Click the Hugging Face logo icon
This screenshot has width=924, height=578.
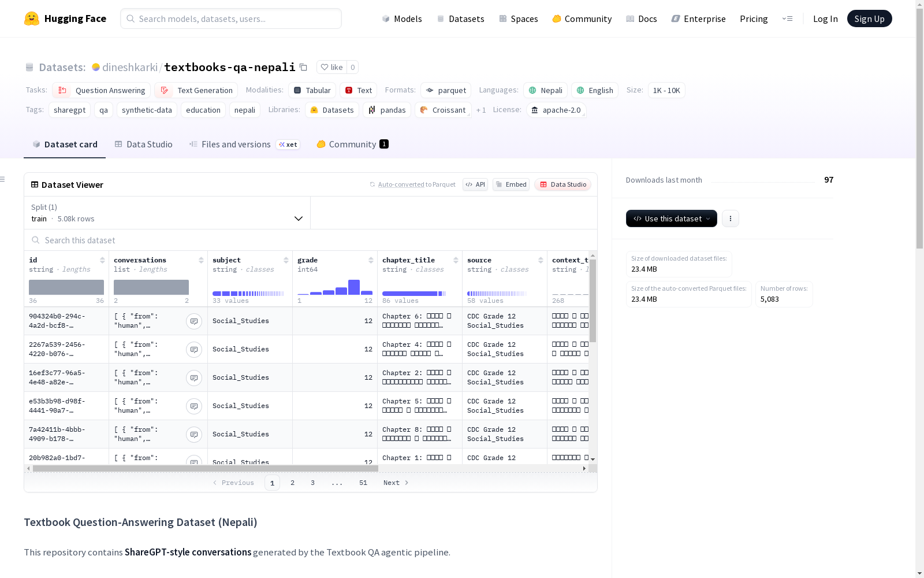click(32, 18)
